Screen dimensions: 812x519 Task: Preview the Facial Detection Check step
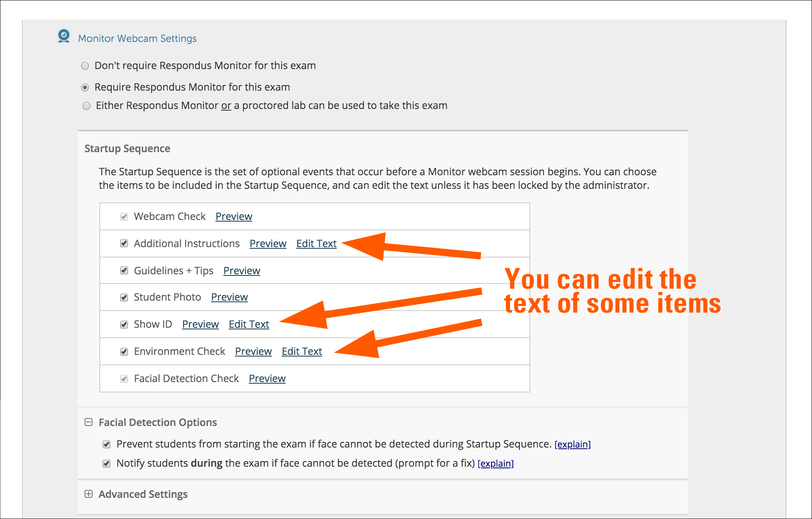(267, 378)
